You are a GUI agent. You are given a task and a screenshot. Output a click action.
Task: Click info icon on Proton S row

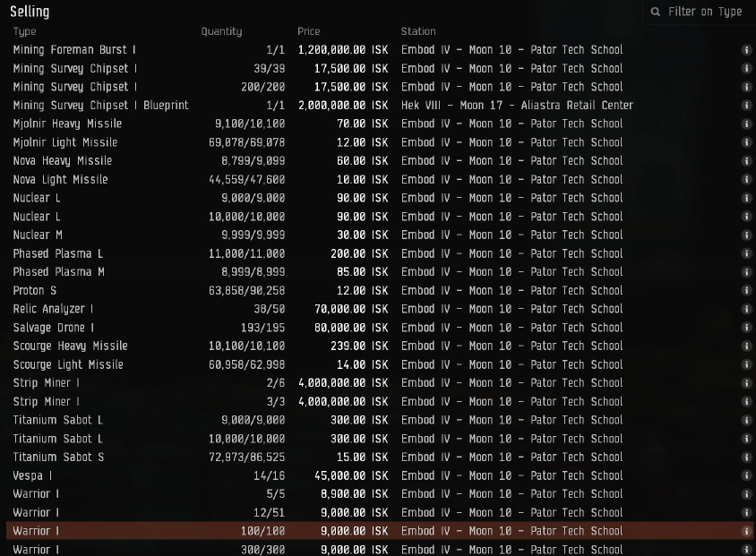coord(746,291)
